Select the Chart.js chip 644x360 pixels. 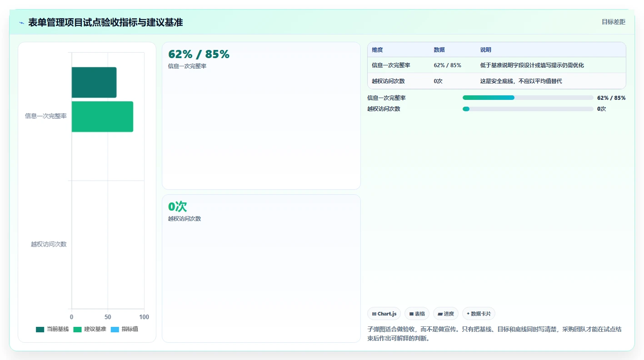384,314
